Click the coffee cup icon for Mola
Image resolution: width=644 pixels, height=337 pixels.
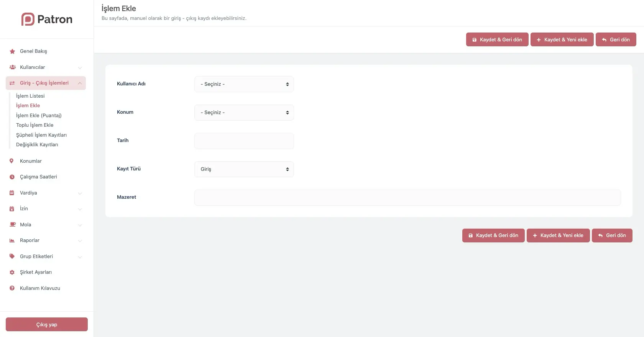(x=12, y=225)
